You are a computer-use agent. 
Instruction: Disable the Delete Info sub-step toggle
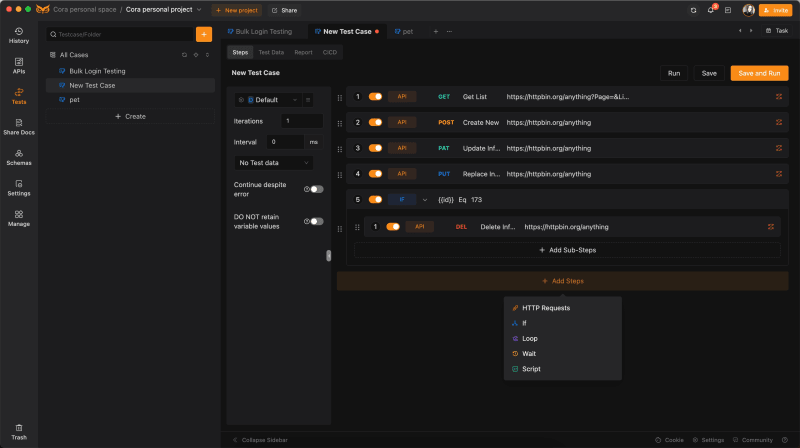click(393, 227)
